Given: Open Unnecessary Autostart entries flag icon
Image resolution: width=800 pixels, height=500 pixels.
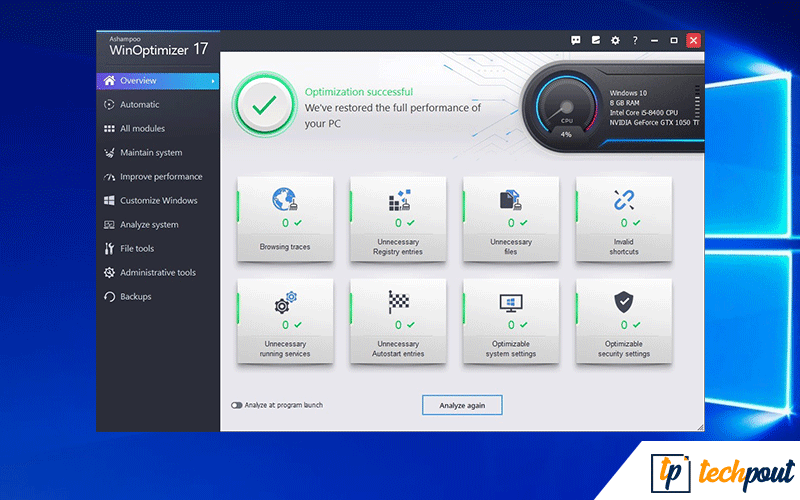Looking at the screenshot, I should coord(399,302).
